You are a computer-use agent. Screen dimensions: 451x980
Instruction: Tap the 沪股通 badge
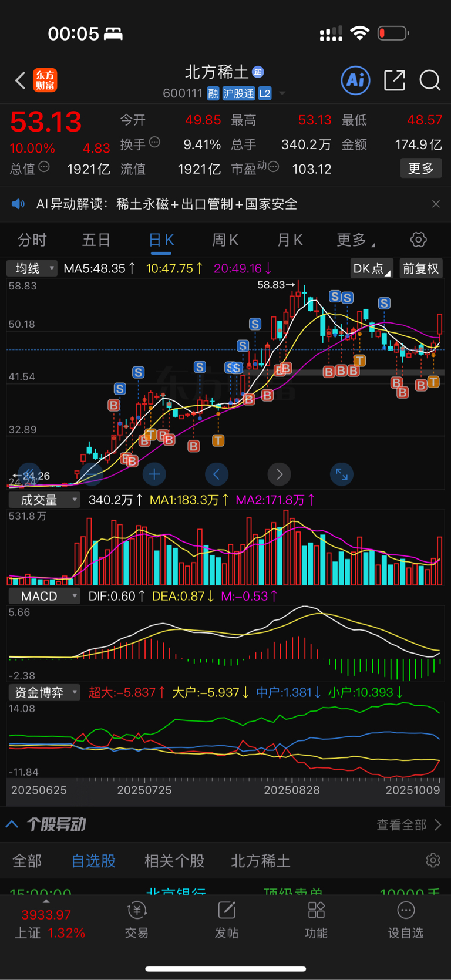point(238,93)
